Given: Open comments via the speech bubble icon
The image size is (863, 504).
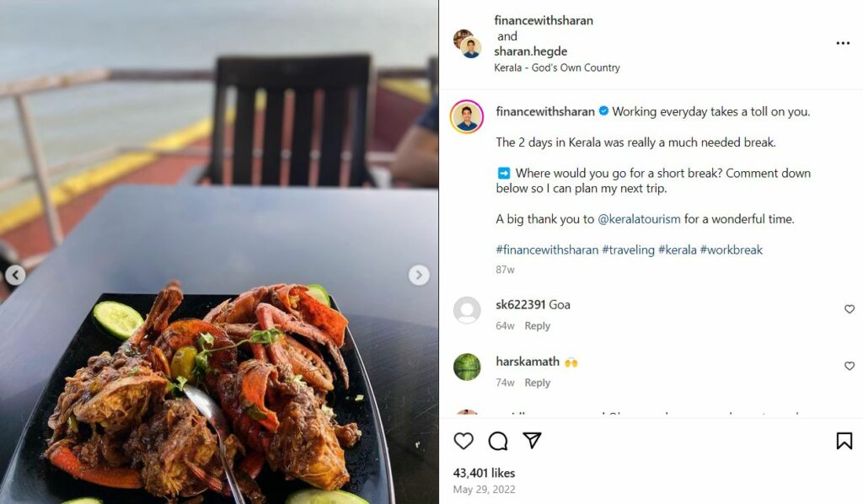Looking at the screenshot, I should 498,441.
